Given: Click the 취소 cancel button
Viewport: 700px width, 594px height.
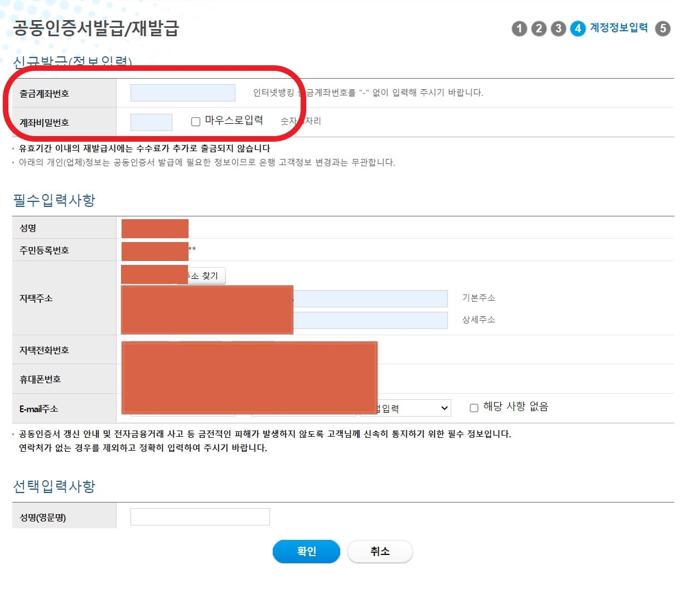Looking at the screenshot, I should tap(380, 551).
